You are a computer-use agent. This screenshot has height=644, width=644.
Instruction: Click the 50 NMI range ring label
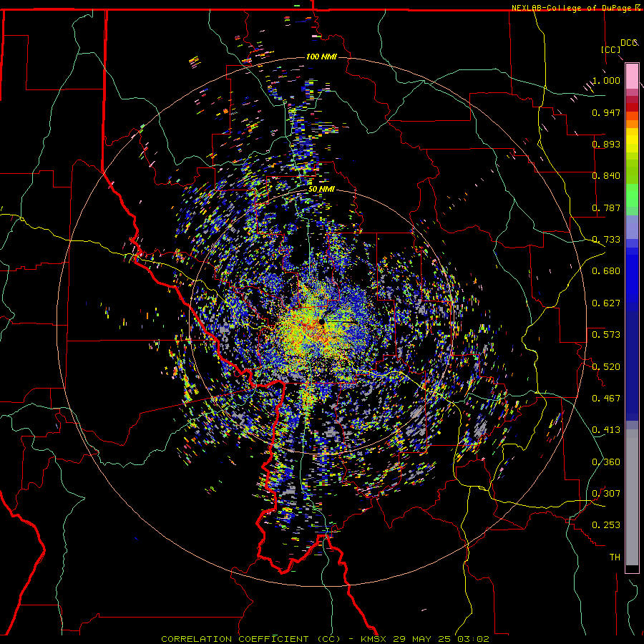[321, 189]
